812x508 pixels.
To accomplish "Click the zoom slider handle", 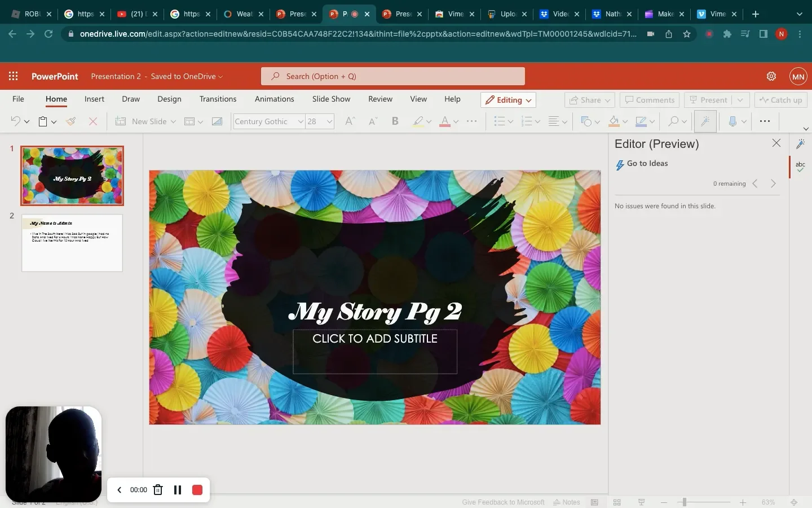I will [x=683, y=502].
